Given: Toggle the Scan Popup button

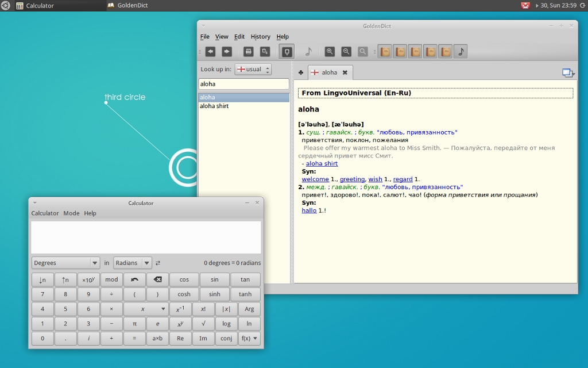Looking at the screenshot, I should pos(287,51).
